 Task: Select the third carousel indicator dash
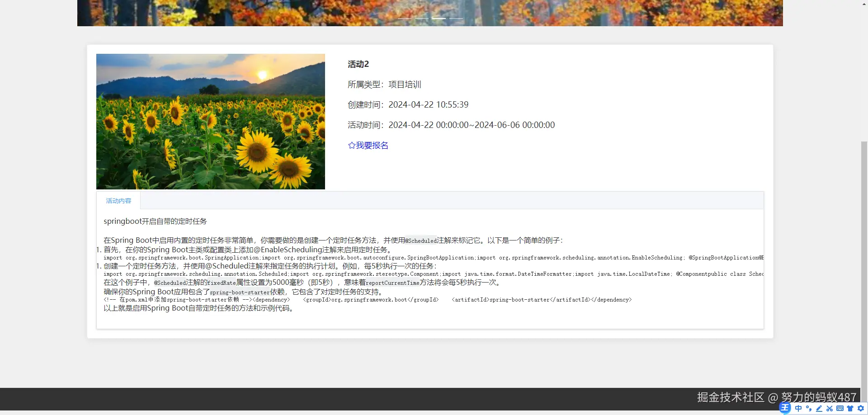439,19
